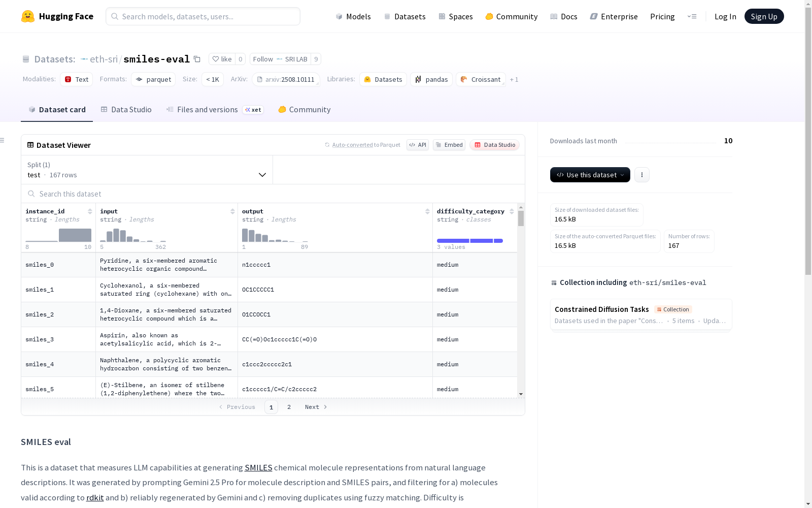Image resolution: width=812 pixels, height=508 pixels.
Task: Select the n1ccccc1 output cell
Action: tap(335, 265)
